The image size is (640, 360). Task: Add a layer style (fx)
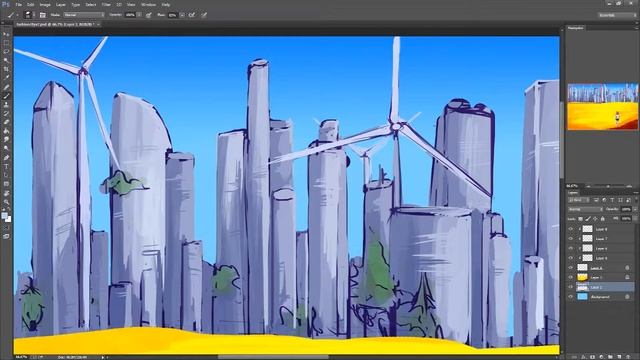[x=583, y=357]
